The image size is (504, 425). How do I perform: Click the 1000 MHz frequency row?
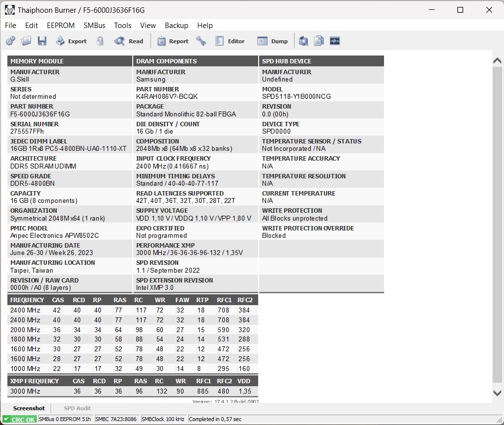click(x=132, y=368)
